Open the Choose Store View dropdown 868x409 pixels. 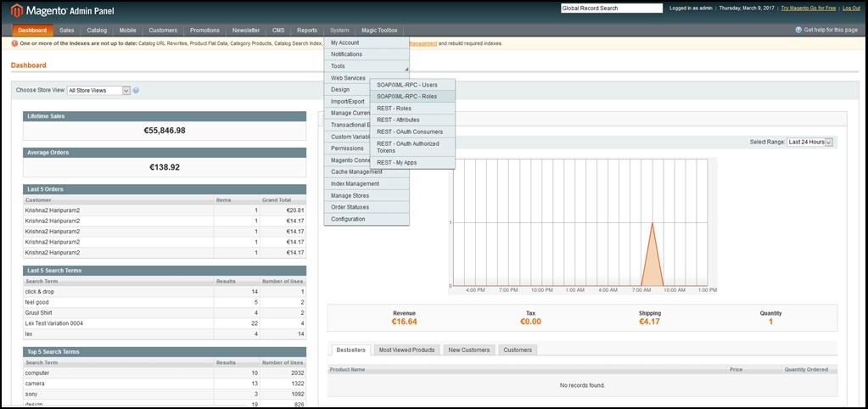[98, 90]
